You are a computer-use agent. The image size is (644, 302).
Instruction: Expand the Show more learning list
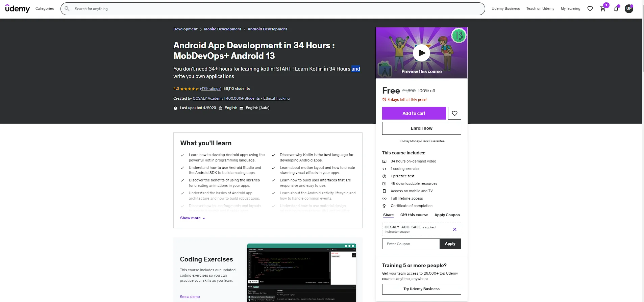pos(193,218)
